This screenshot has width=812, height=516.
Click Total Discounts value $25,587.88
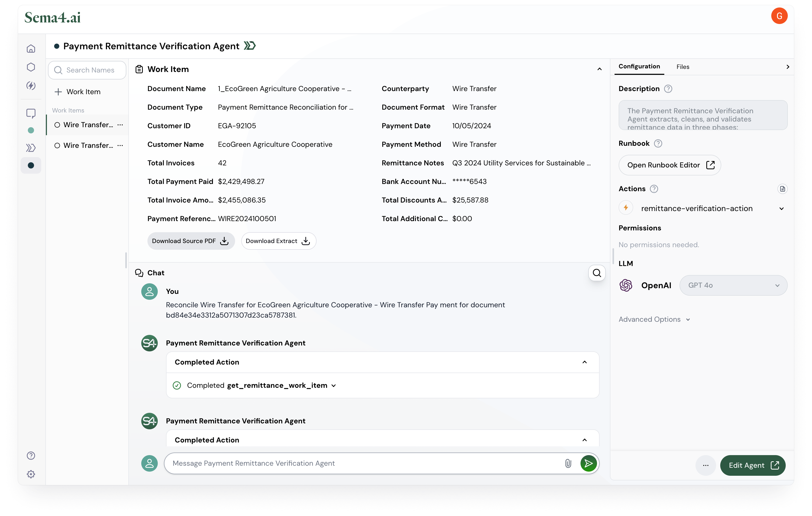470,200
